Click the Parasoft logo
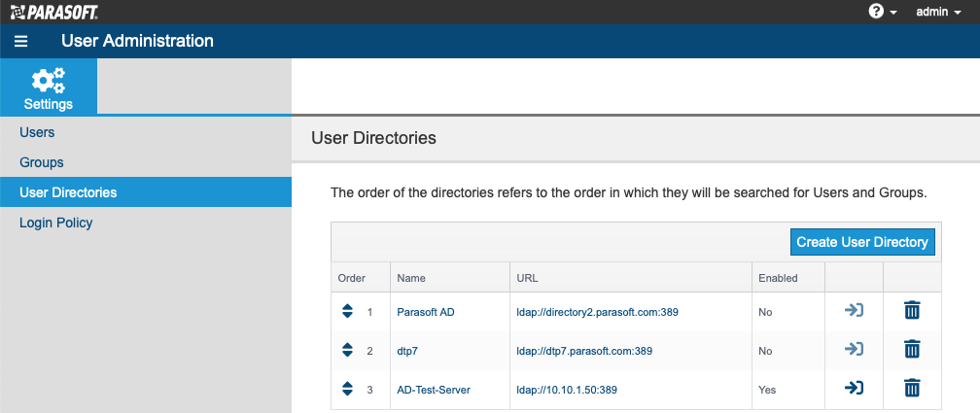The height and width of the screenshot is (413, 980). coord(53,12)
